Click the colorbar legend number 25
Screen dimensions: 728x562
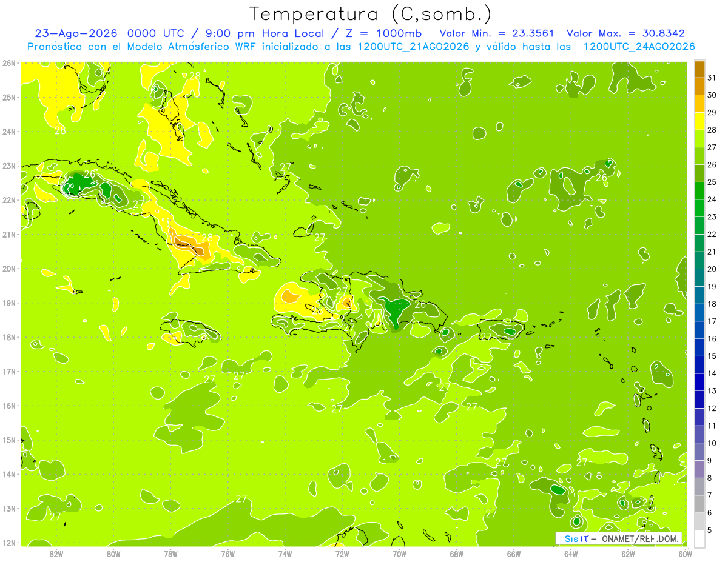[712, 182]
